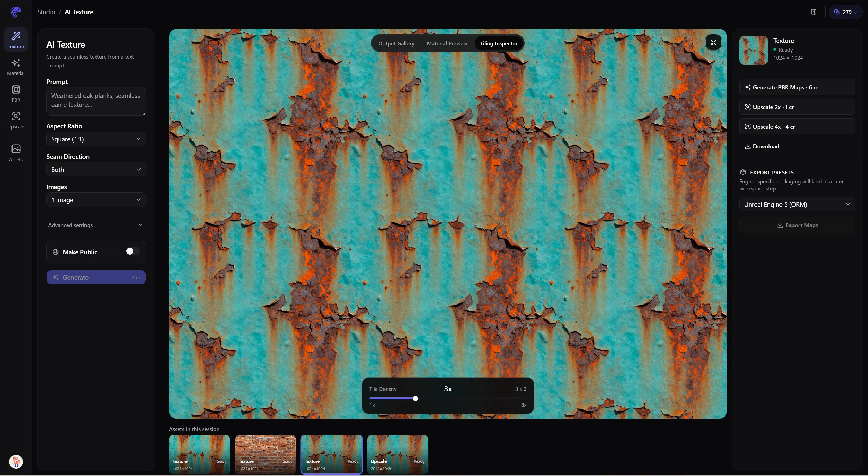Open the 279 credits balance
The width and height of the screenshot is (868, 476).
[846, 12]
